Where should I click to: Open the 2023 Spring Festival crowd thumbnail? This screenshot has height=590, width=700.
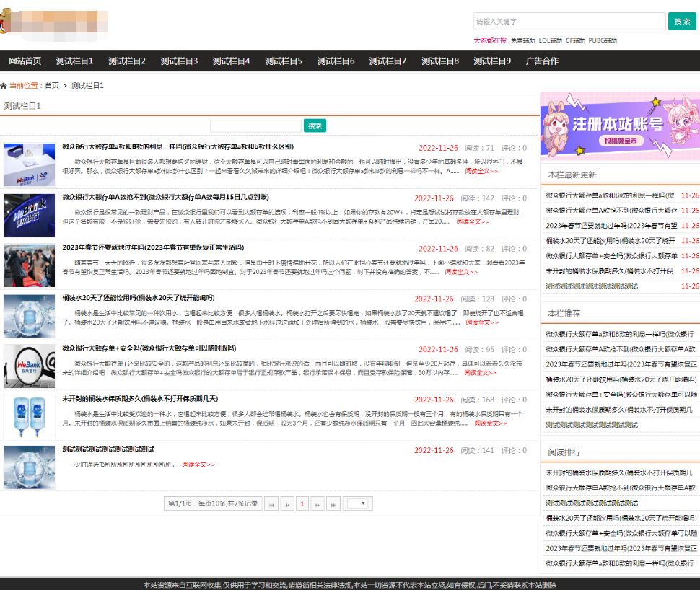[x=30, y=265]
